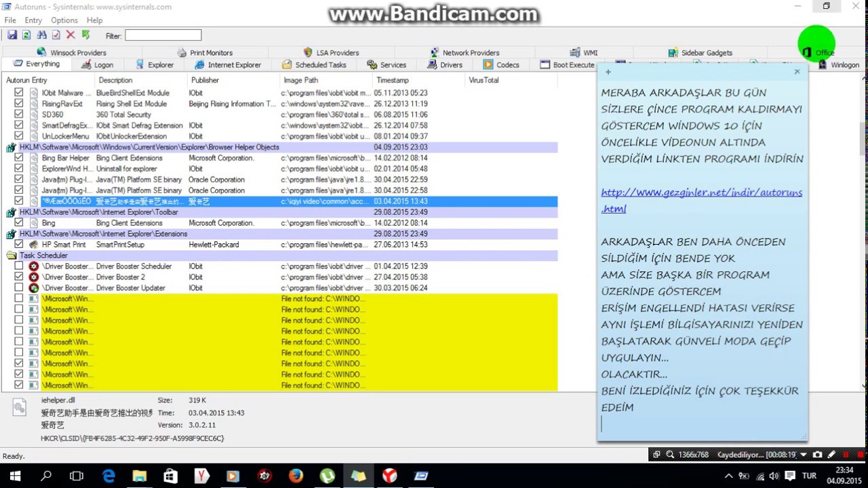The image size is (868, 488).
Task: Uncheck the IObit Malware entry checkbox
Action: pyautogui.click(x=18, y=93)
